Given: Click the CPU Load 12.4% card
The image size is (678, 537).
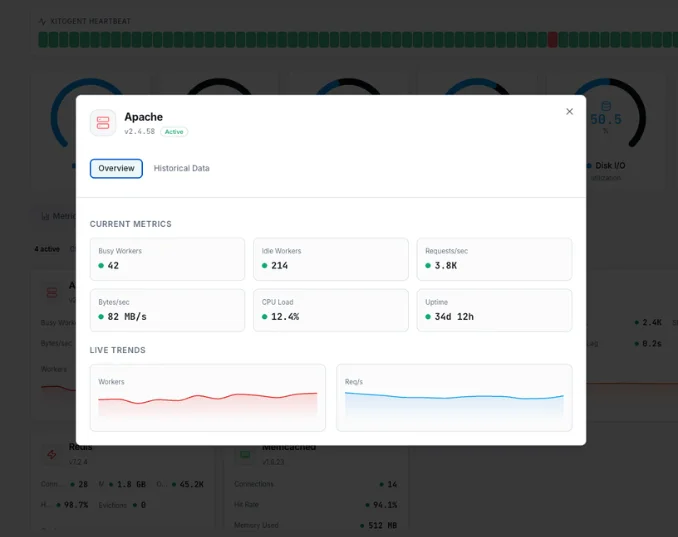Looking at the screenshot, I should pos(331,310).
